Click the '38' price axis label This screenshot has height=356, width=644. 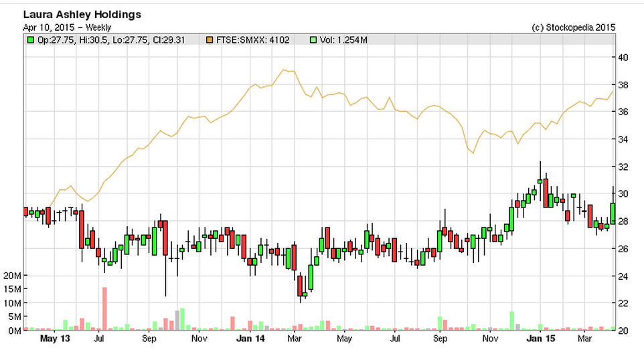[623, 85]
